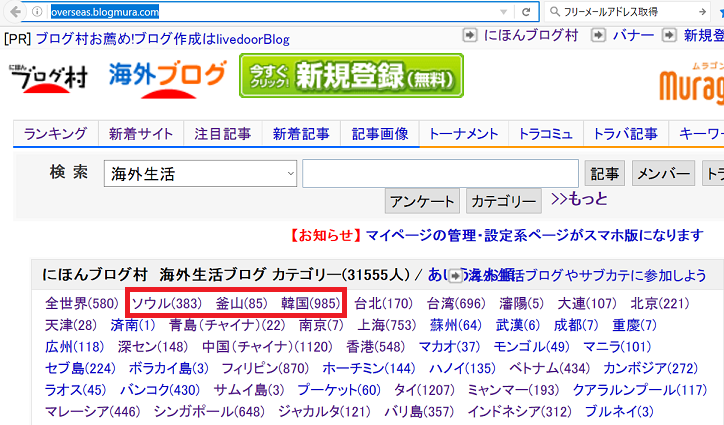Click the arrow icon before バナー link
This screenshot has height=425, width=724.
click(x=597, y=35)
